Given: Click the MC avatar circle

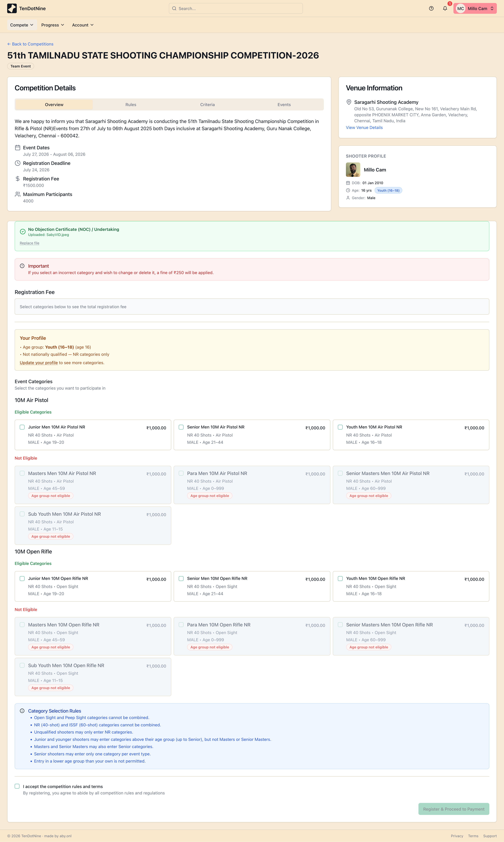Looking at the screenshot, I should pyautogui.click(x=460, y=9).
